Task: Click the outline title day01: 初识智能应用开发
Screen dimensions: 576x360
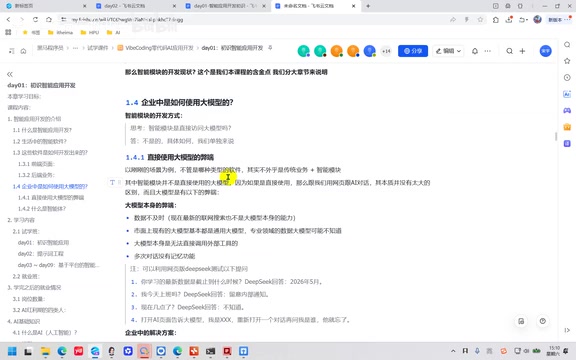Action: pyautogui.click(x=41, y=85)
